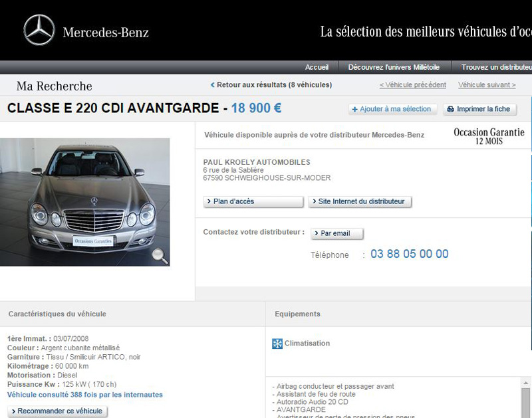Viewport: 532px width, 418px height.
Task: Open Véhicule suivant link
Action: (487, 85)
